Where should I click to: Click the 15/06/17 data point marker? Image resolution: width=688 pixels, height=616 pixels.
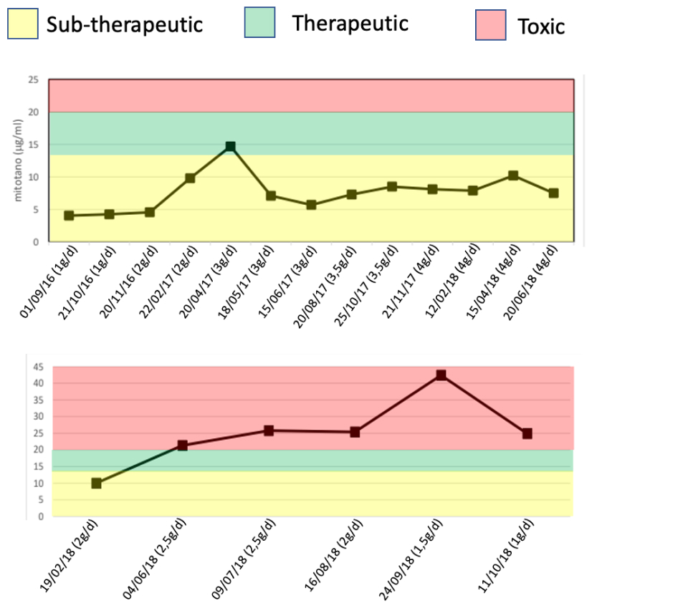[311, 205]
